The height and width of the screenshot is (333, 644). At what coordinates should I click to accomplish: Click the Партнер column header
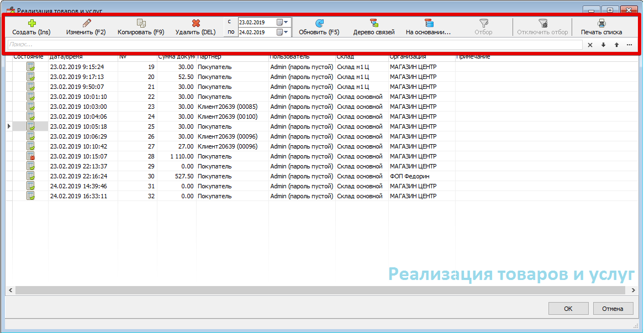click(x=232, y=57)
